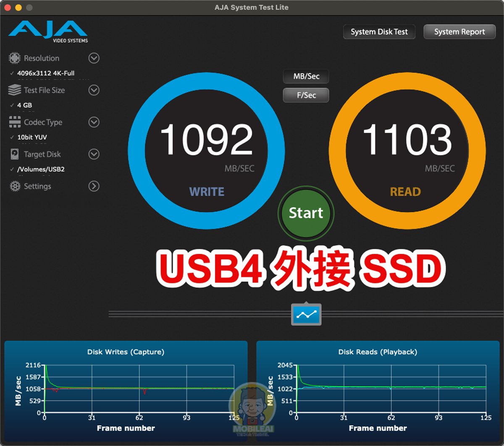Minimize the AJA System Test window

tap(18, 8)
